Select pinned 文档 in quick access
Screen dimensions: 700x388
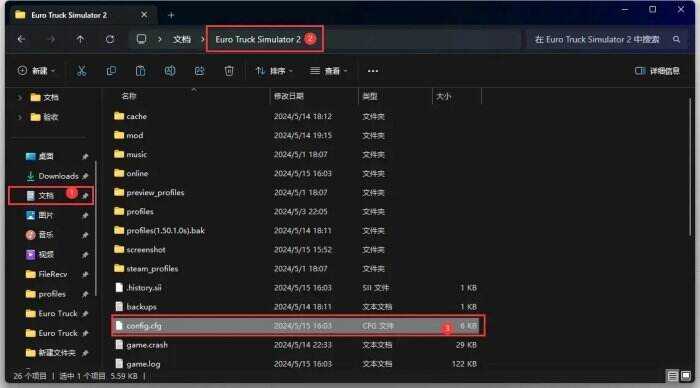pos(46,196)
